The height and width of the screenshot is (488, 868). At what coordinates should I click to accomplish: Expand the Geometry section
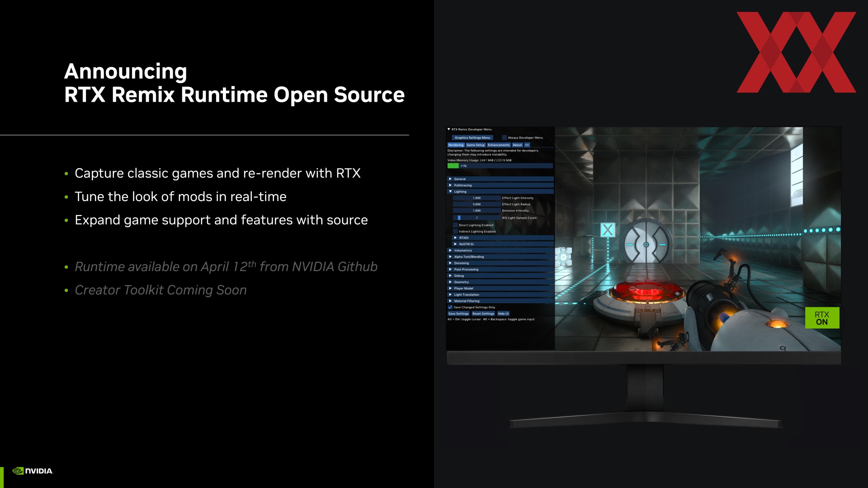[x=500, y=282]
